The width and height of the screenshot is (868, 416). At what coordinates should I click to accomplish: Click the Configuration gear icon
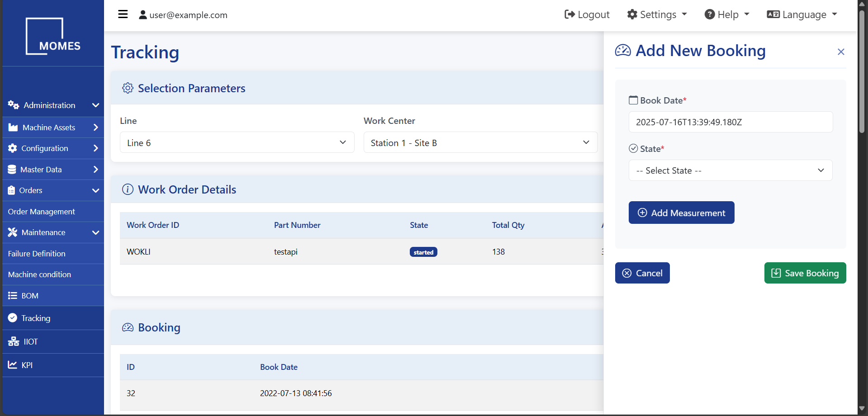coord(13,148)
